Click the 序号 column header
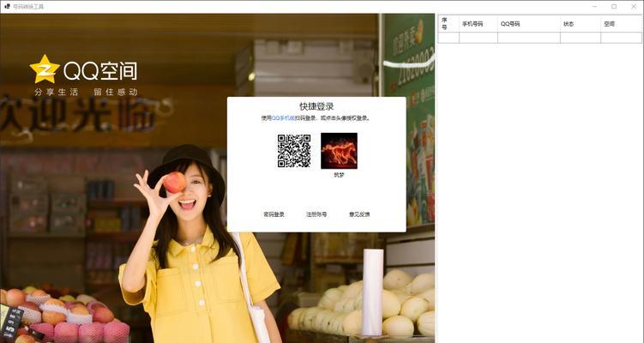 (x=448, y=24)
